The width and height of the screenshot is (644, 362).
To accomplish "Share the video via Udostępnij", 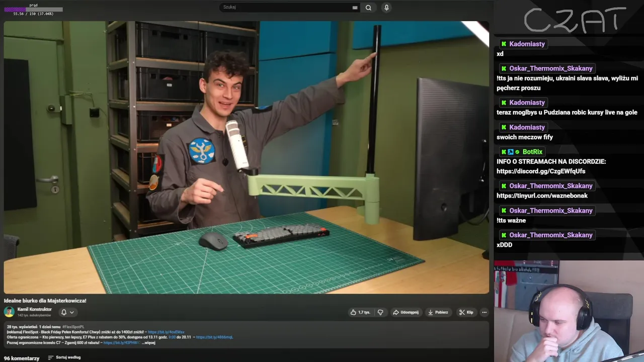I will pyautogui.click(x=406, y=312).
